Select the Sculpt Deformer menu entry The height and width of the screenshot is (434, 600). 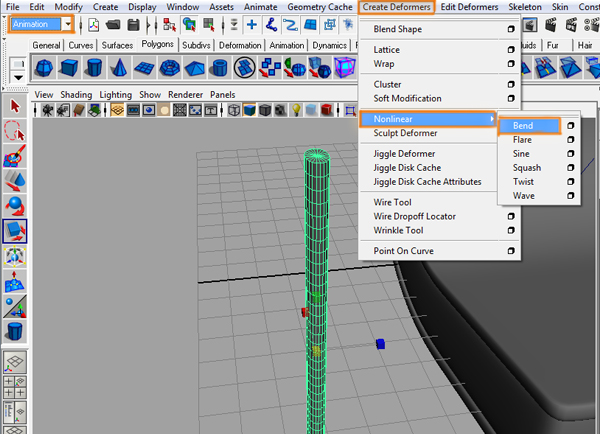click(405, 133)
